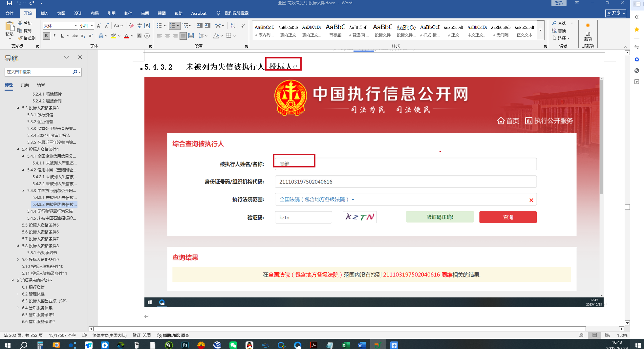Switch to Print Layout view in status bar
The height and width of the screenshot is (349, 644).
(x=594, y=335)
